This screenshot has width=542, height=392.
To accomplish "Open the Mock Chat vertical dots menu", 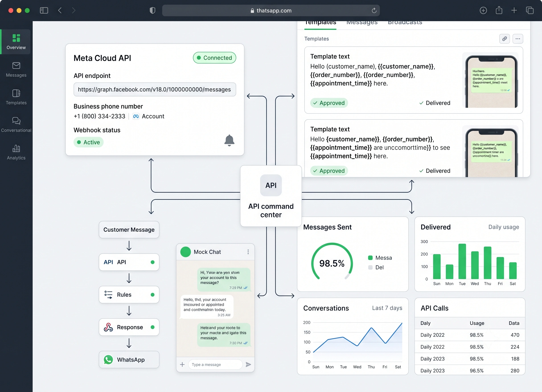I will (248, 252).
